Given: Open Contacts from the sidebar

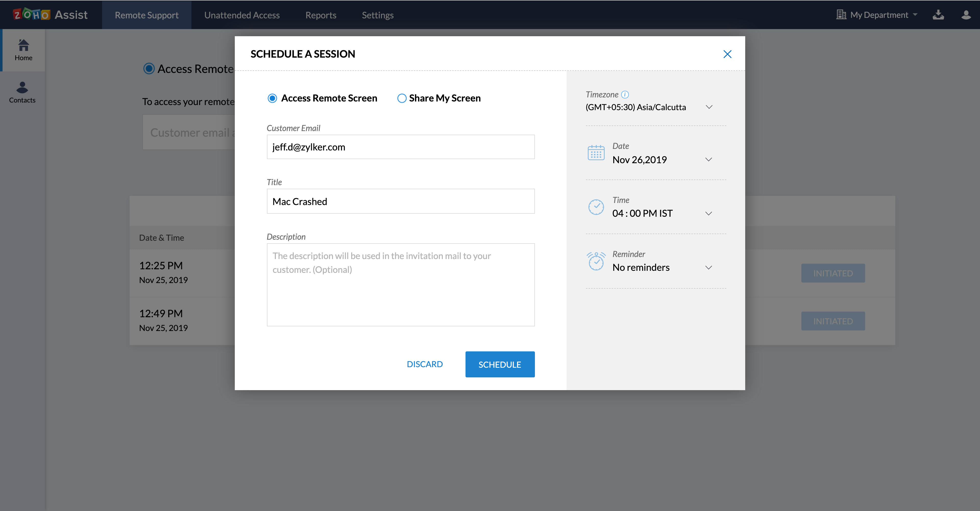Looking at the screenshot, I should tap(22, 92).
